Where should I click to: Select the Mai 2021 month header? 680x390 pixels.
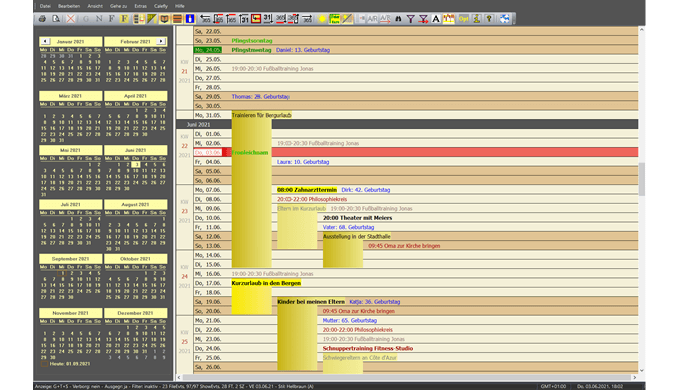(x=71, y=150)
